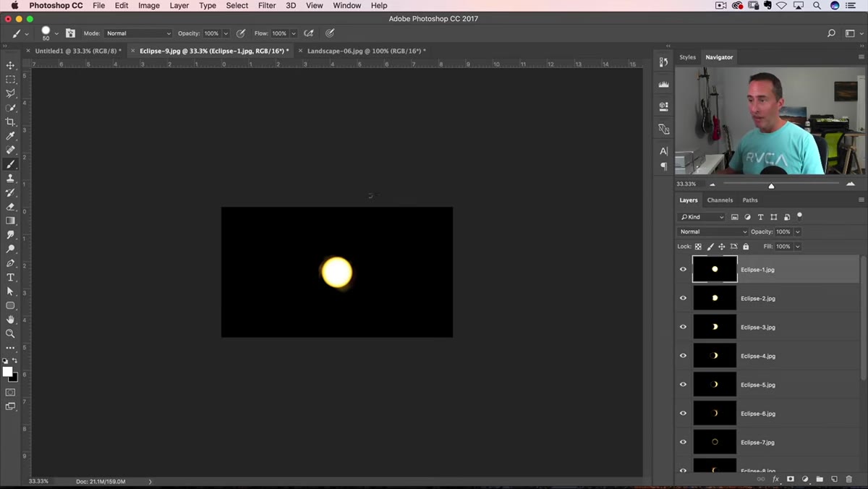Switch to the Styles tab
The height and width of the screenshot is (489, 868).
[x=687, y=57]
